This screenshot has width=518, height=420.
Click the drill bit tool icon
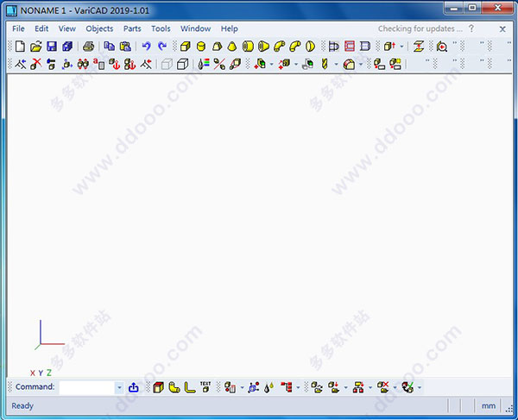[x=325, y=64]
